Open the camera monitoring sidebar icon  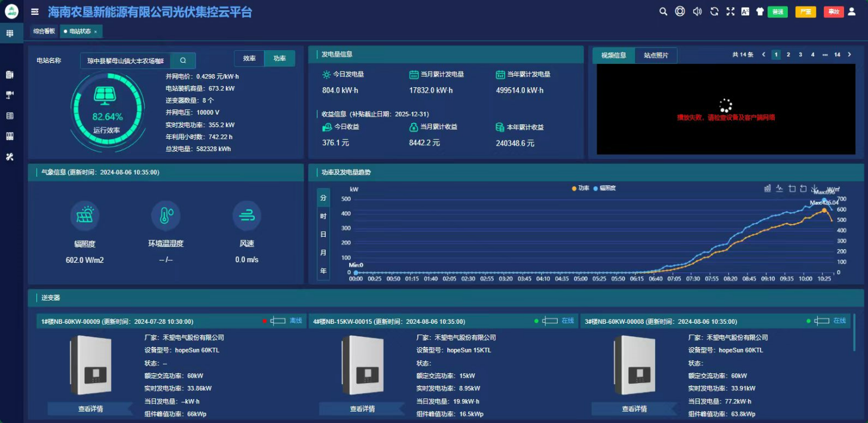10,95
